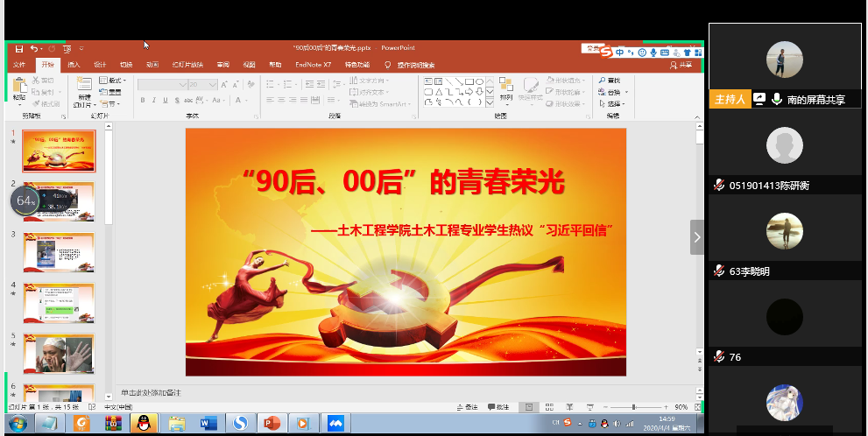Click the New Slide button icon
Viewport: 868px width, 436px height.
84,86
